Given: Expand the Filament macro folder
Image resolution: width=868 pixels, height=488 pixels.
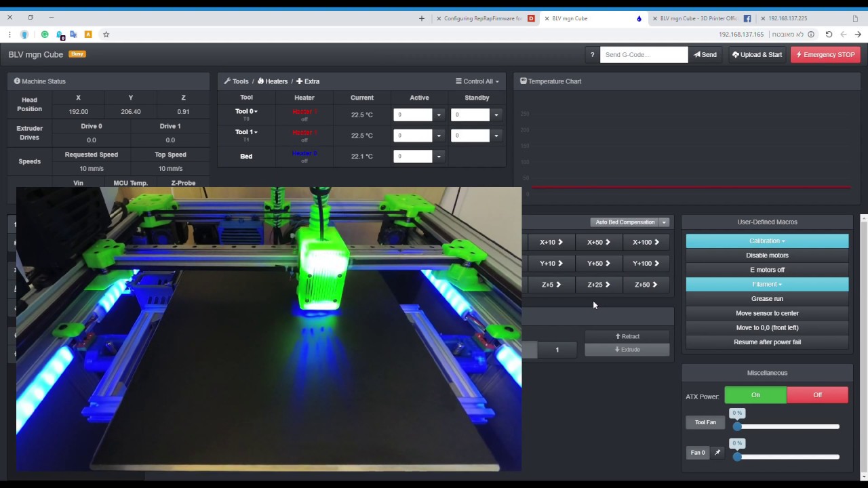Looking at the screenshot, I should click(x=767, y=284).
